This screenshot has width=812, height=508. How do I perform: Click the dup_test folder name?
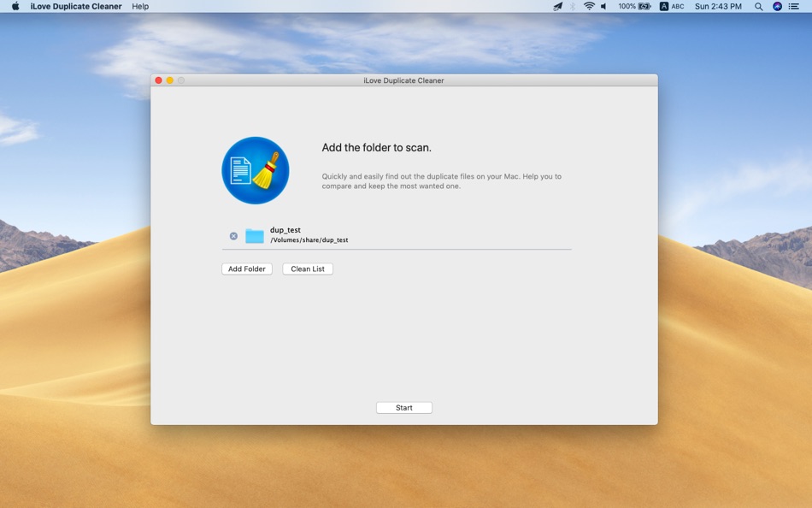tap(285, 230)
